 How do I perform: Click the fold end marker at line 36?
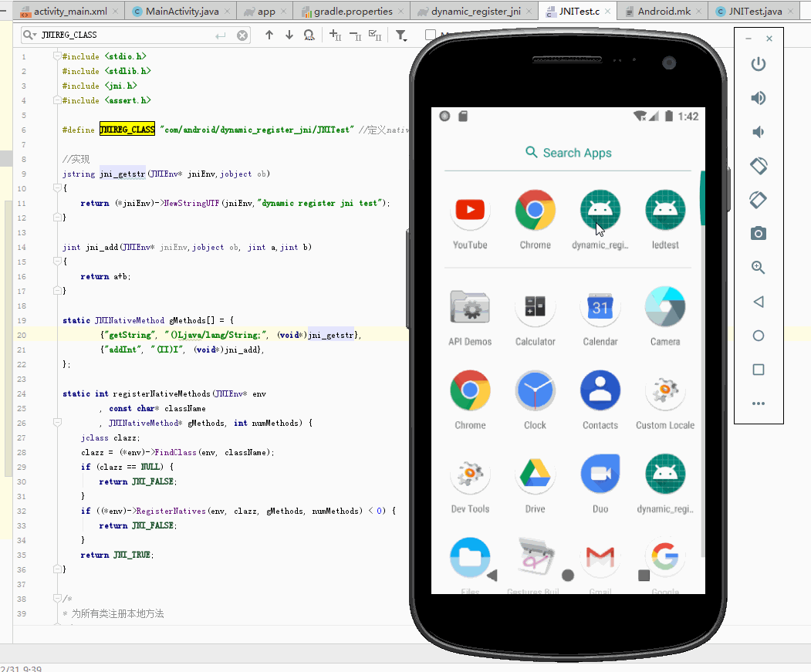57,569
